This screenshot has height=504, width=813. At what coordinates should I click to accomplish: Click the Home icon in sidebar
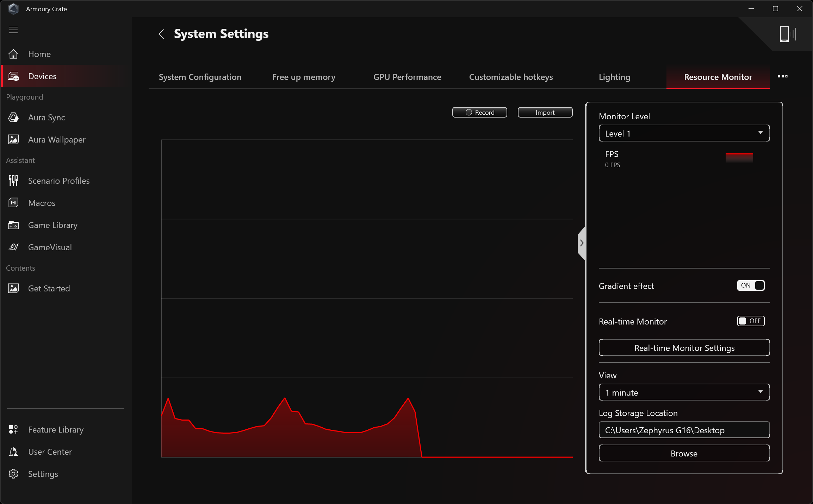coord(13,54)
